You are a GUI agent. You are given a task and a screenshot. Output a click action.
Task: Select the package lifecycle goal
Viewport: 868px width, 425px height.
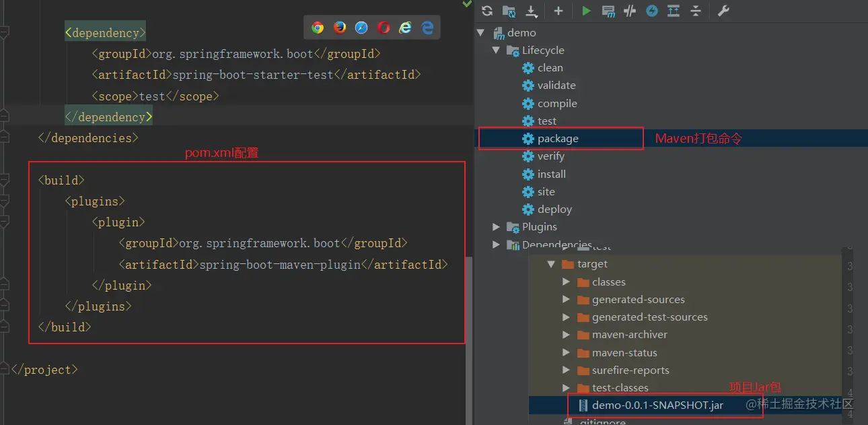click(558, 138)
